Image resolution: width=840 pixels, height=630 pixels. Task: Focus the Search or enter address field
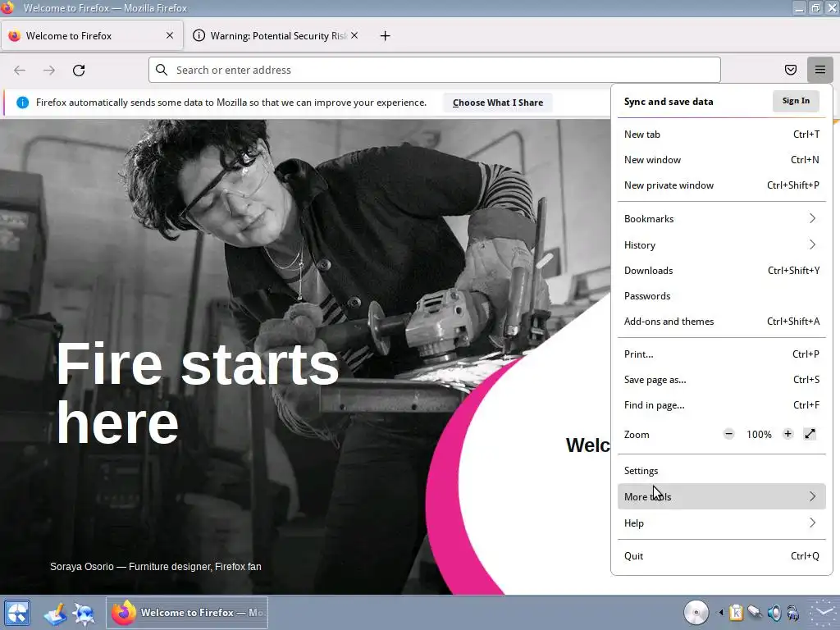coord(435,70)
